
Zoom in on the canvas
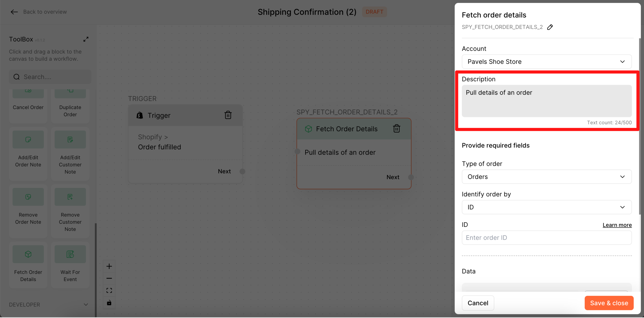tap(109, 266)
